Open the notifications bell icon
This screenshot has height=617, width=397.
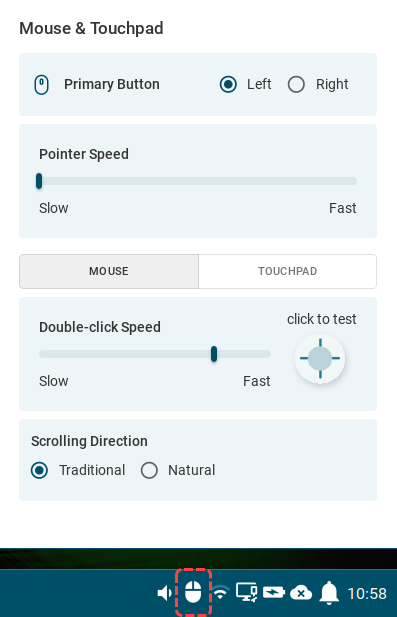point(329,592)
